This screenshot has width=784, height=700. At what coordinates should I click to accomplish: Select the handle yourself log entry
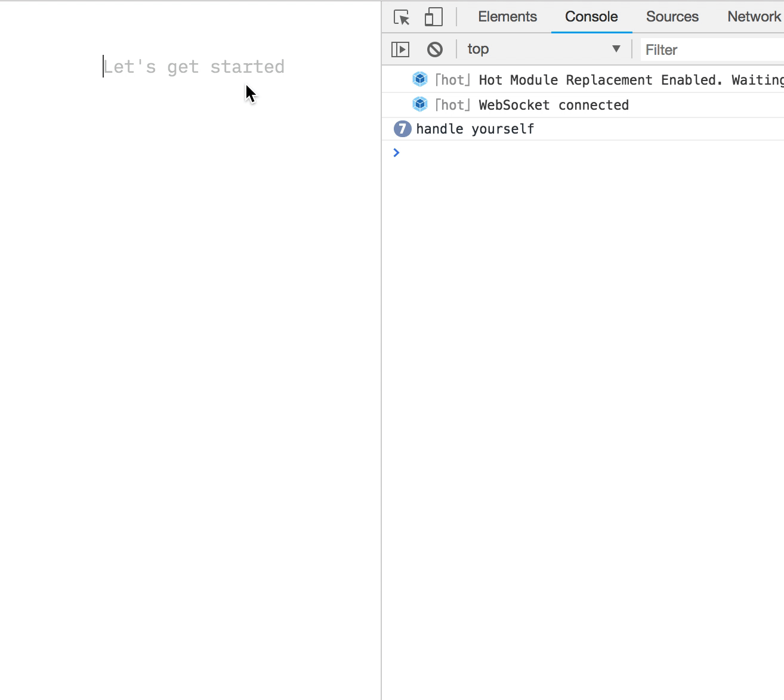475,128
